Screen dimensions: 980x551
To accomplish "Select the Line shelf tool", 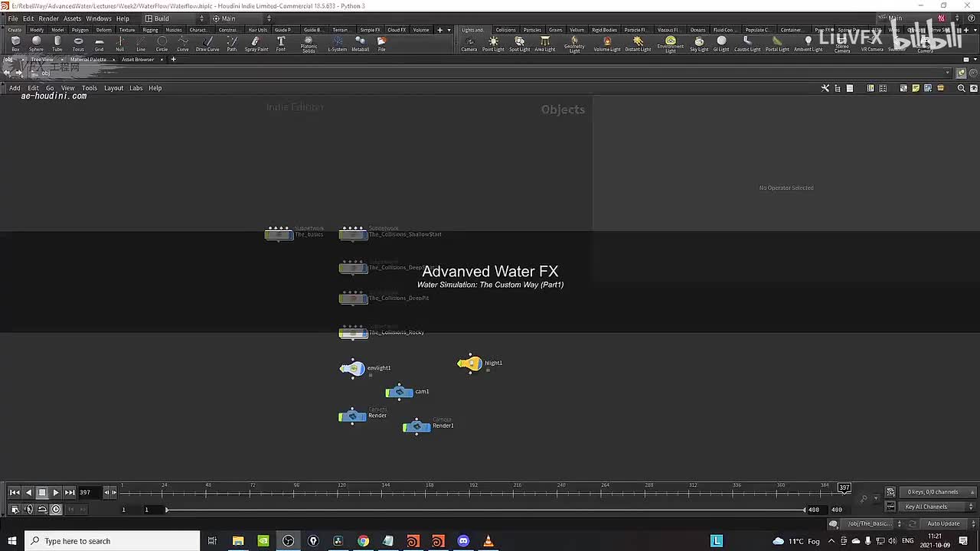I will [x=141, y=44].
